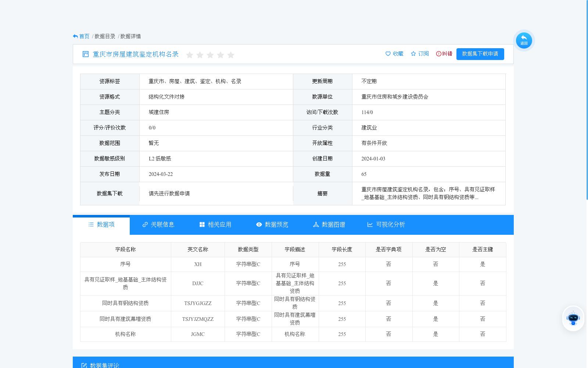Open the chatbot robot assistant icon
Viewport: 588px width, 368px height.
573,318
